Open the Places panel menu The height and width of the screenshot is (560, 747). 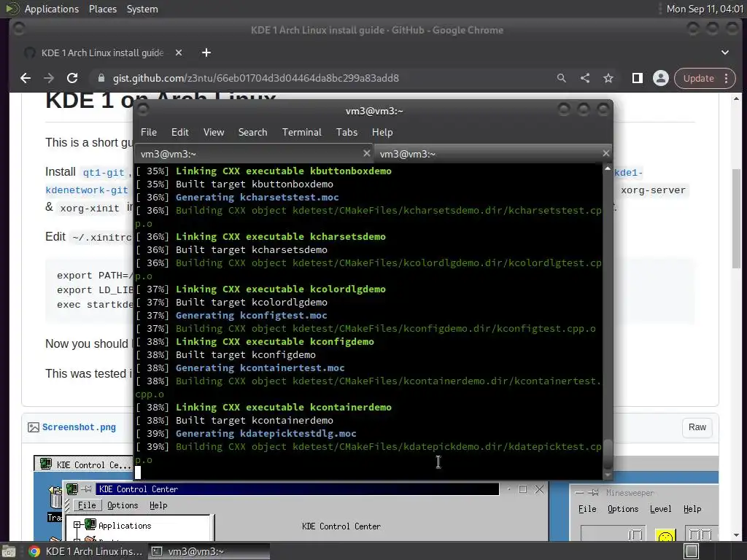click(x=102, y=9)
